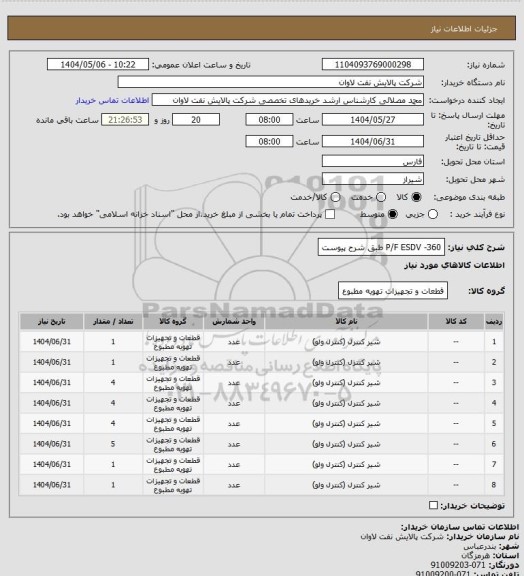Click need date in row 8

51,485
